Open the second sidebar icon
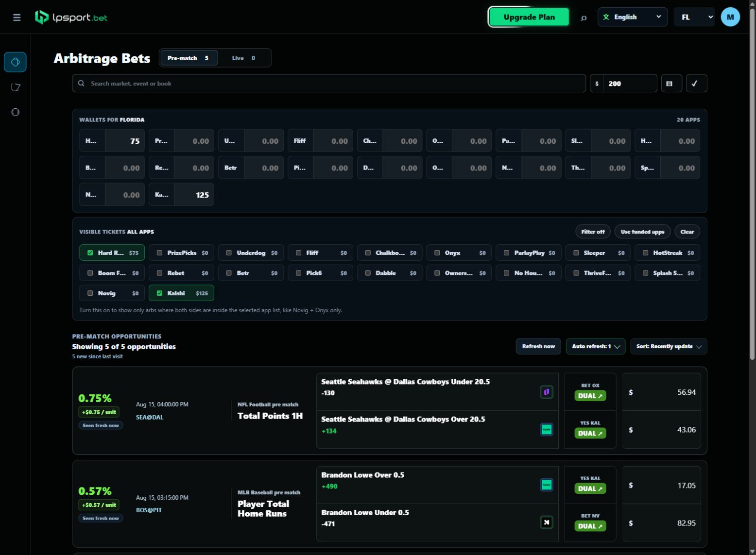 coord(16,87)
